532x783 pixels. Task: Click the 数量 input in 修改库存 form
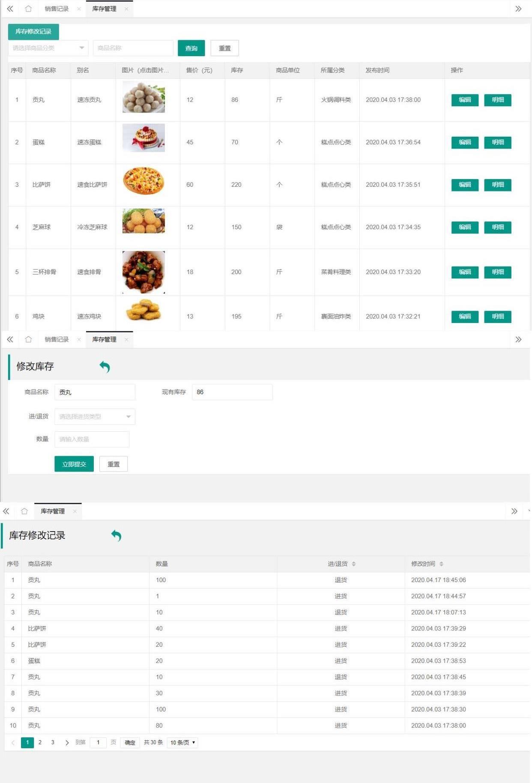tap(92, 439)
